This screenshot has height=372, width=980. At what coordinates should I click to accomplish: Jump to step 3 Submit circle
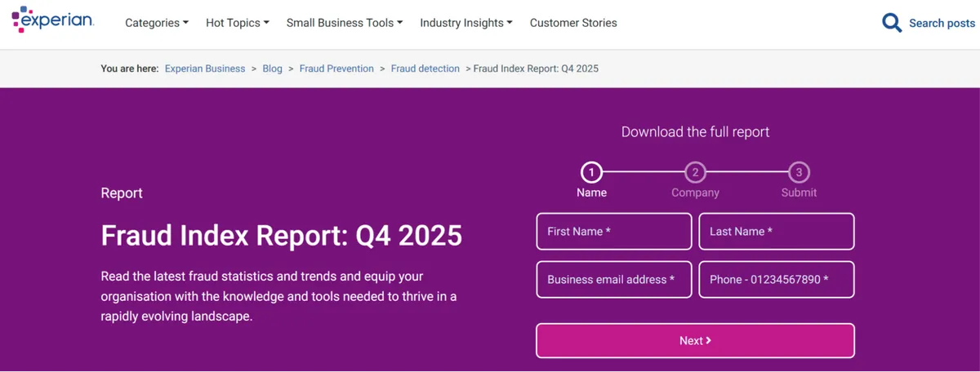click(799, 172)
